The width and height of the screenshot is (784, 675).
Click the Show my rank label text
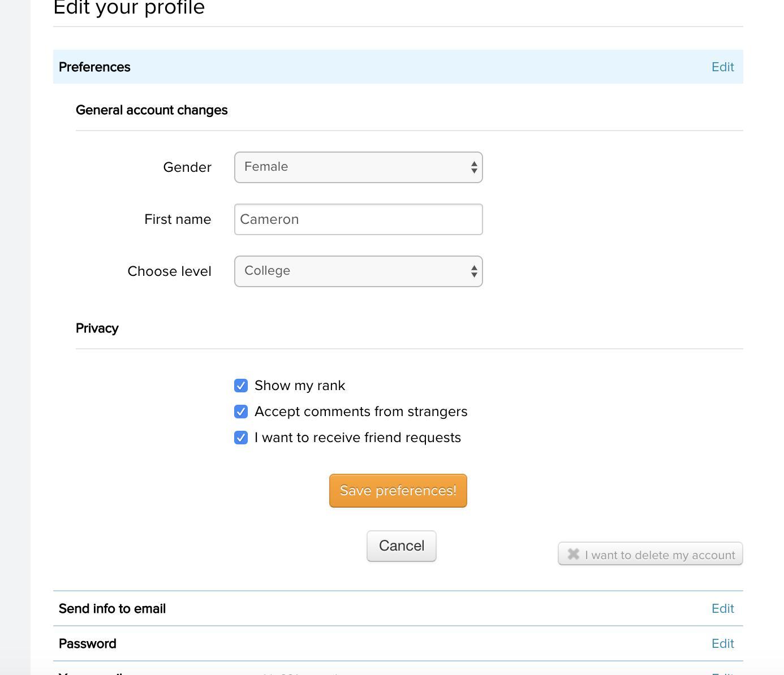(300, 386)
